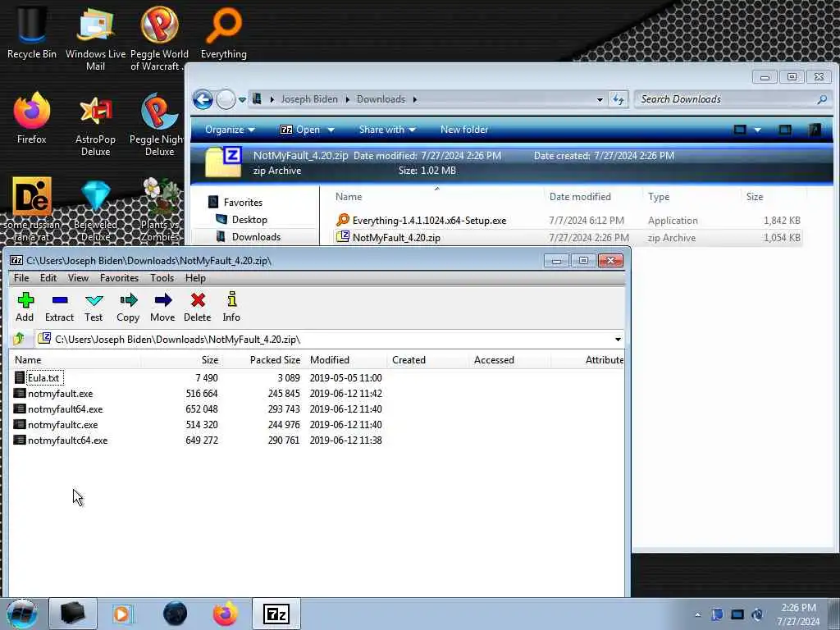Select AstroPop Deluxe desktop icon
This screenshot has height=630, width=840.
coord(95,126)
